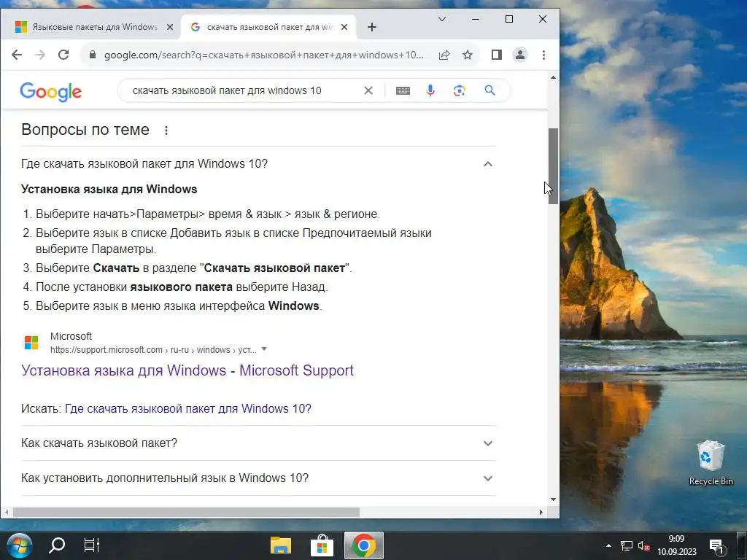Launch File Explorer from the taskbar
747x560 pixels.
[x=281, y=545]
